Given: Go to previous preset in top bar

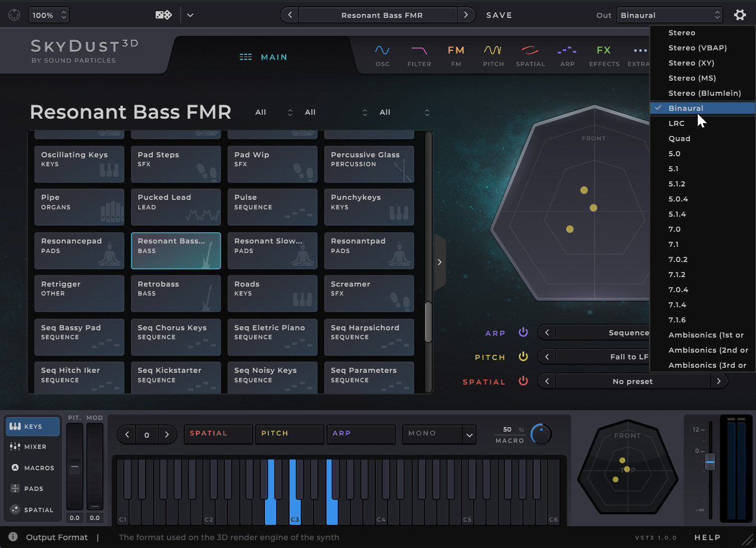Looking at the screenshot, I should [x=290, y=15].
